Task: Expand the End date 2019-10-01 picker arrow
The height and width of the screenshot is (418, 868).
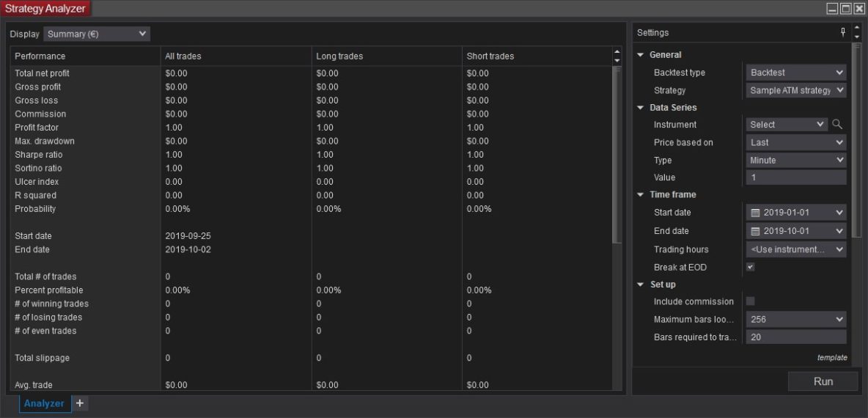Action: [x=839, y=231]
